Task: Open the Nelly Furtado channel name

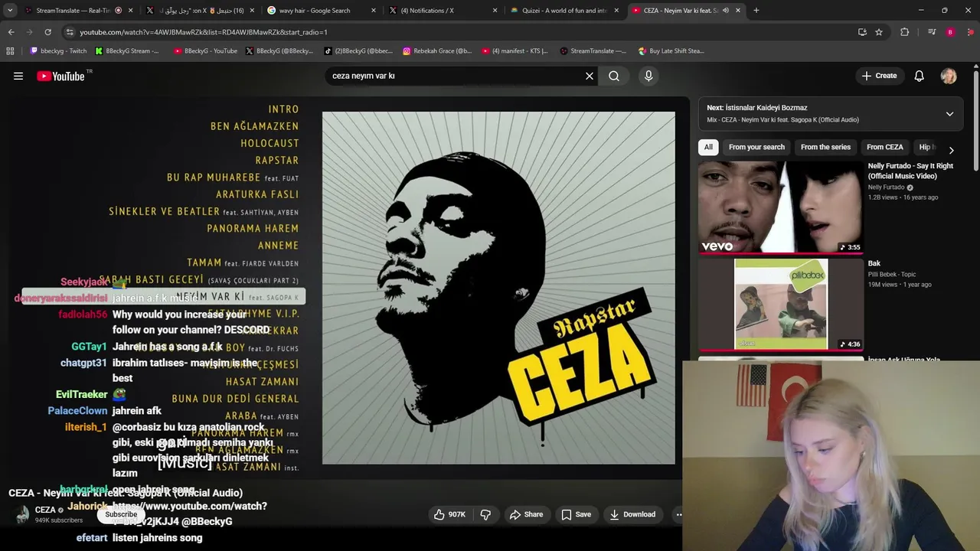Action: [886, 187]
